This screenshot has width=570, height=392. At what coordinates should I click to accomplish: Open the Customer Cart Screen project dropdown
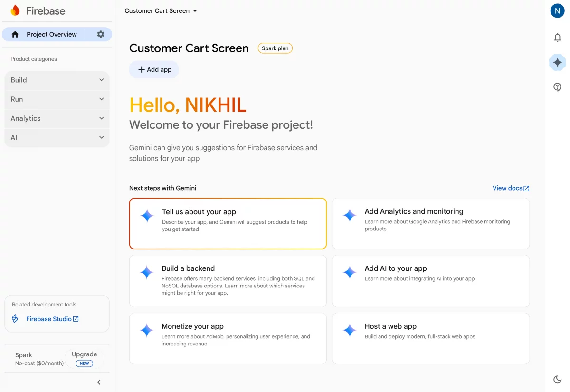161,11
